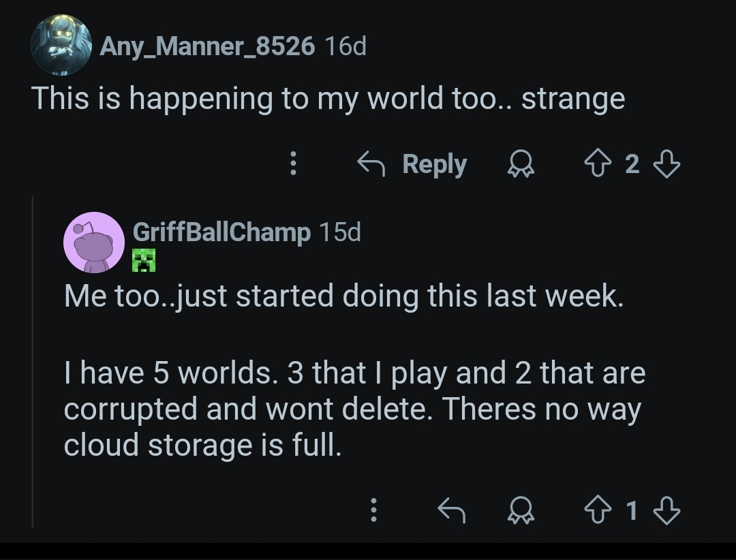Screen dimensions: 736x560
Task: Give award to GriffBallChamp's comment
Action: pos(521,510)
